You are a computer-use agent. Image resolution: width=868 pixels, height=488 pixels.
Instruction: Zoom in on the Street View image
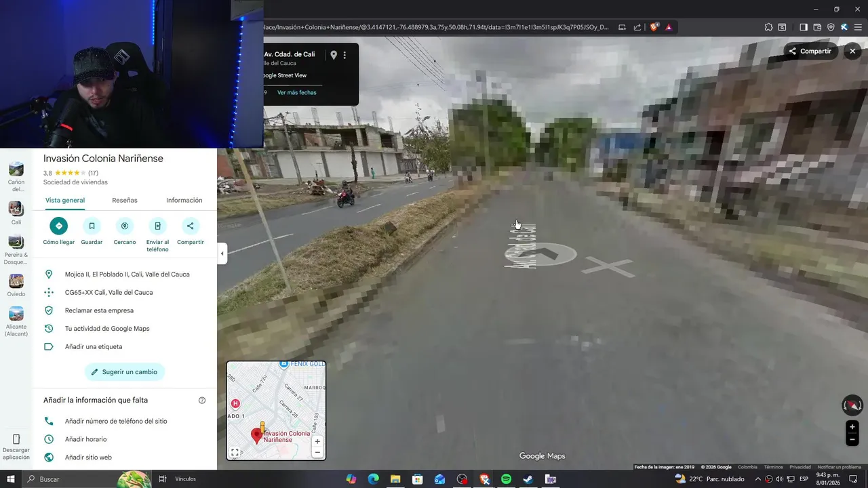852,427
